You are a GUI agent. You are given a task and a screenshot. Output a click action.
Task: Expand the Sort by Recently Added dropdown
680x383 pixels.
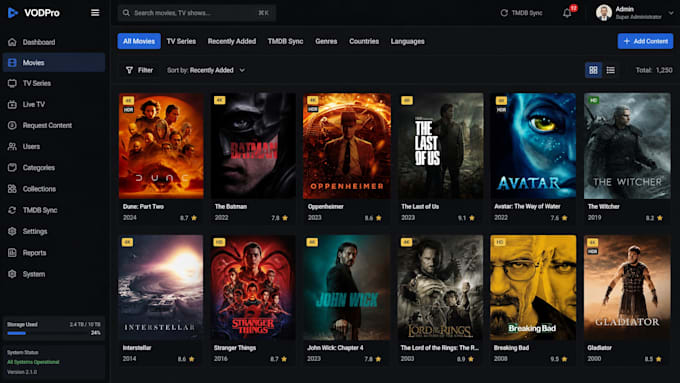coord(206,70)
